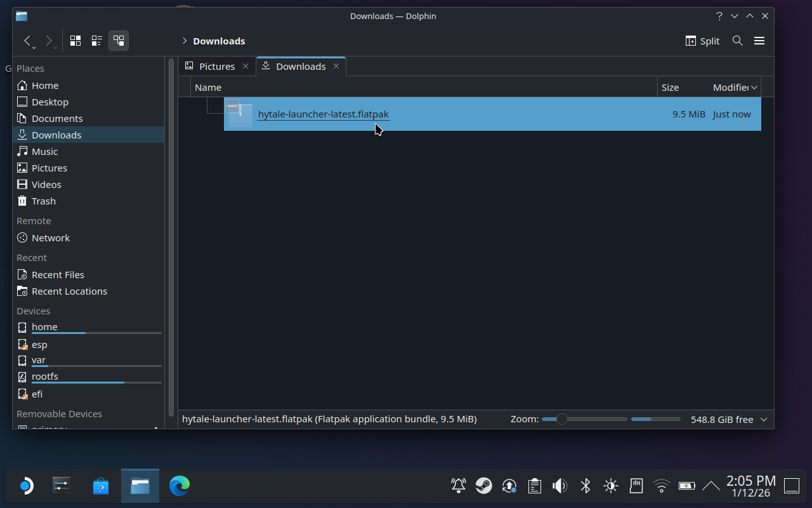
Task: Toggle Split view
Action: (702, 40)
